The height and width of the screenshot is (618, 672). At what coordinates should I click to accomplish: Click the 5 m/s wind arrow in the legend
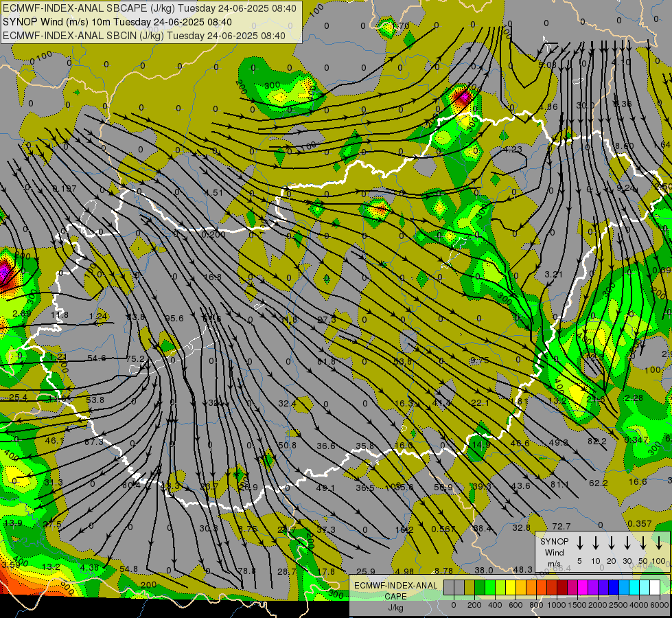pyautogui.click(x=580, y=542)
